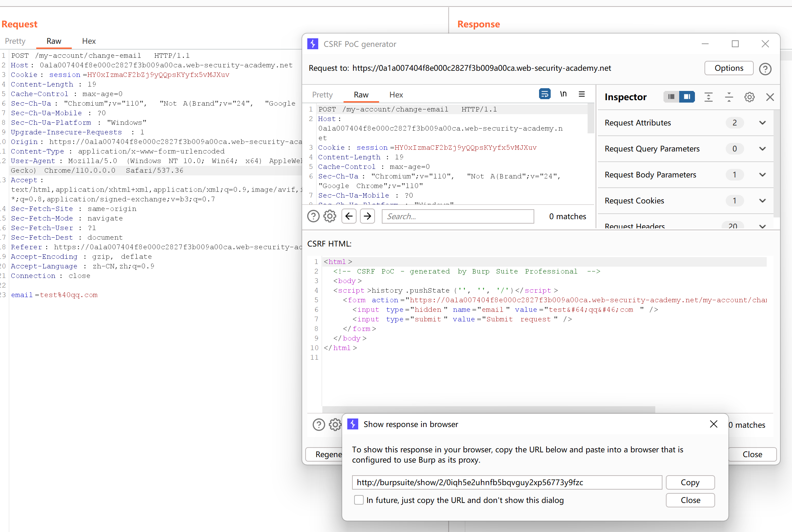Toggle word wrap icon in request editor
Viewport: 792px width, 532px height.
point(545,94)
